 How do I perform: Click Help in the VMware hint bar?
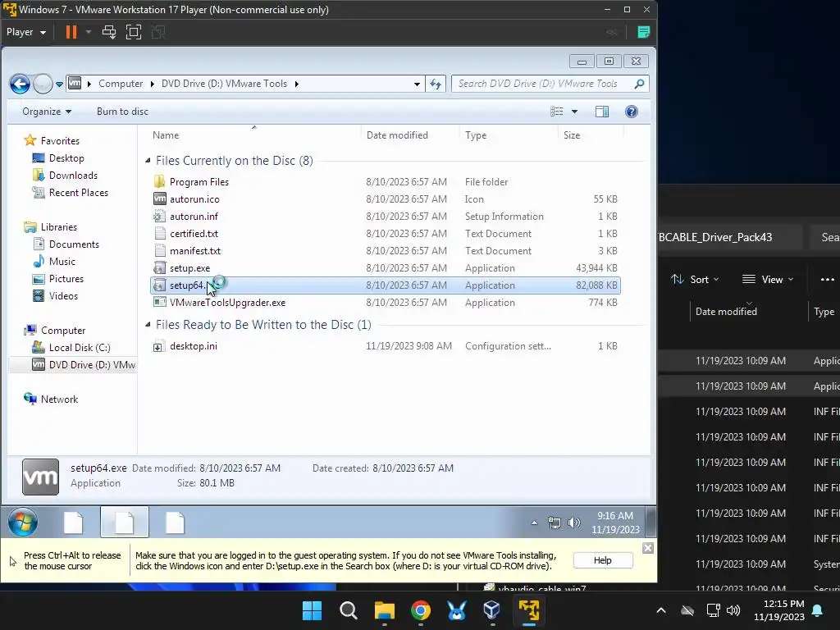pos(603,560)
